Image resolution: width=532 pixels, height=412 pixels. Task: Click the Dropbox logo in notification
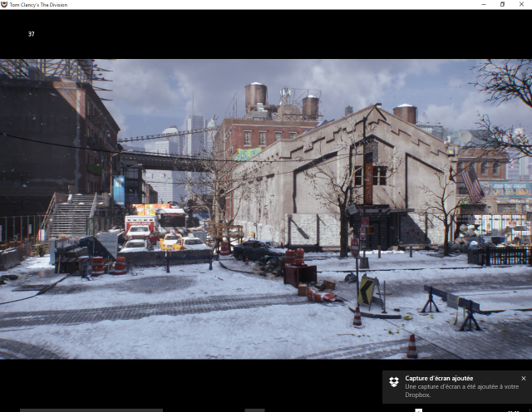point(394,382)
